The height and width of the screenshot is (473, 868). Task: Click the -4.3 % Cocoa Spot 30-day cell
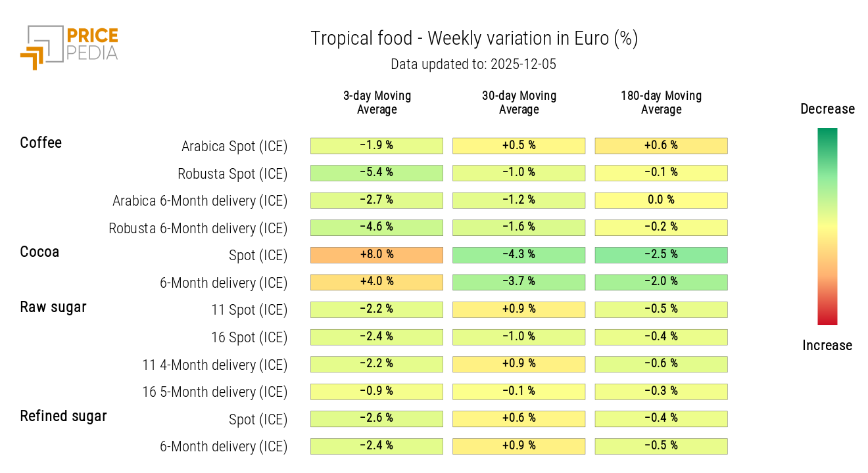pyautogui.click(x=519, y=255)
